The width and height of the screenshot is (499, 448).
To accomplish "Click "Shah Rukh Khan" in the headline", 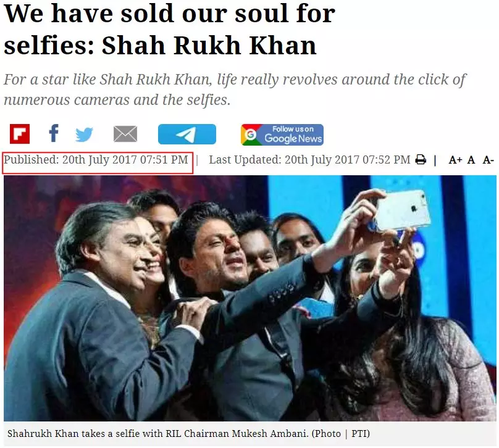I will pyautogui.click(x=209, y=46).
